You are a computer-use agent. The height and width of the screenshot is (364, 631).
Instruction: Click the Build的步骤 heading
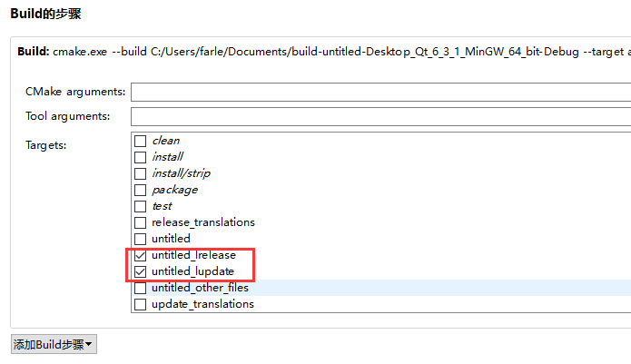(45, 14)
